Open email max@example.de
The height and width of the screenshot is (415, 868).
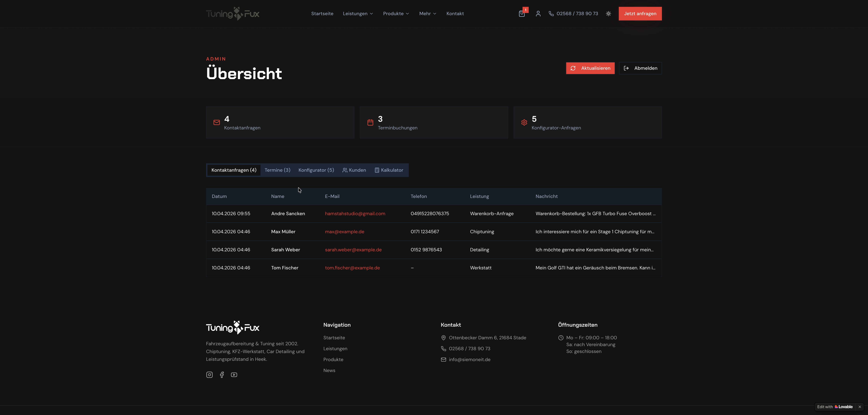tap(344, 232)
